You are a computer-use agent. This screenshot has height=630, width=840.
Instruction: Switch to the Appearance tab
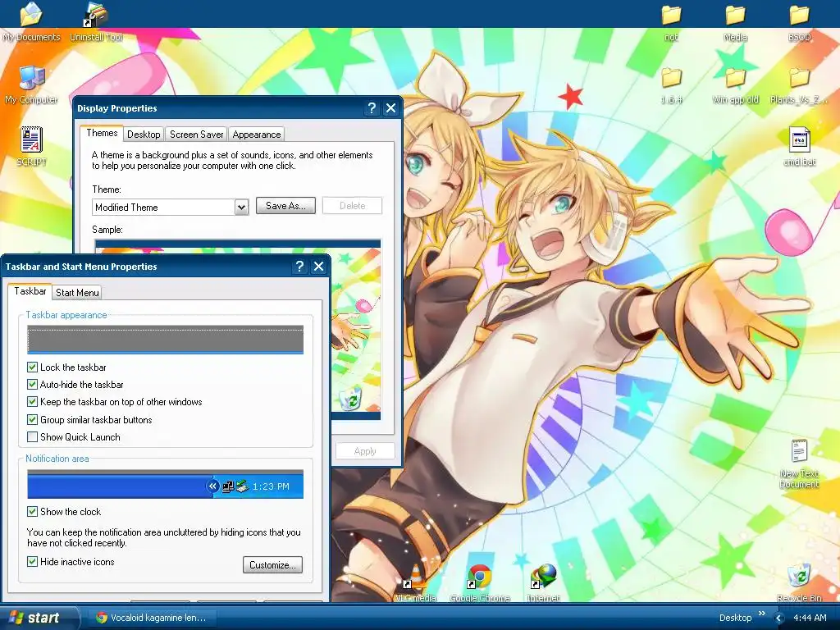click(x=257, y=135)
